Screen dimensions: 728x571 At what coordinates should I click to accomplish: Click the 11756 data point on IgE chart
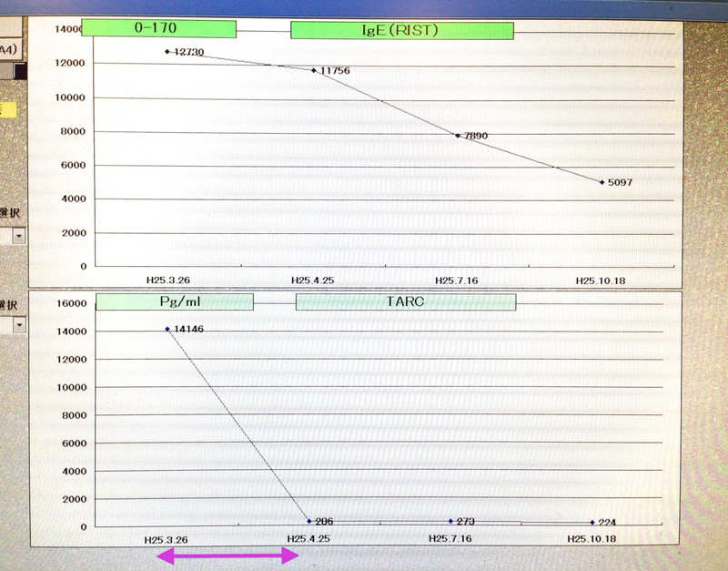[314, 70]
